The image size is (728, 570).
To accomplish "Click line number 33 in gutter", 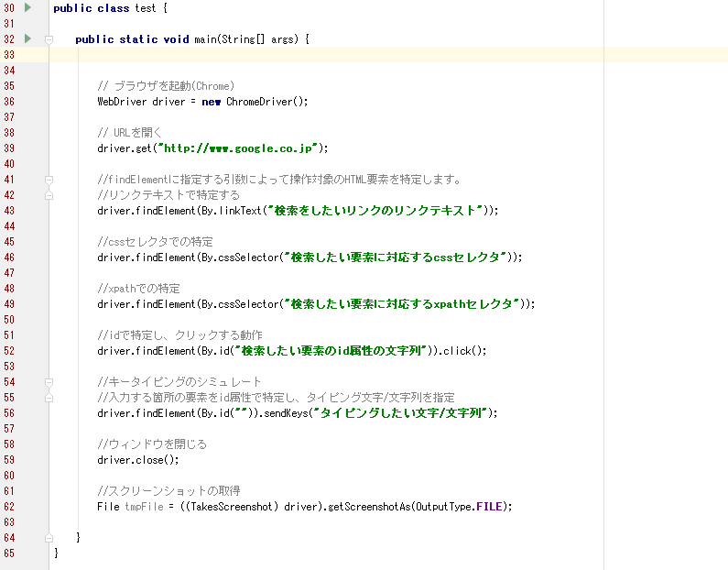I will (x=9, y=55).
